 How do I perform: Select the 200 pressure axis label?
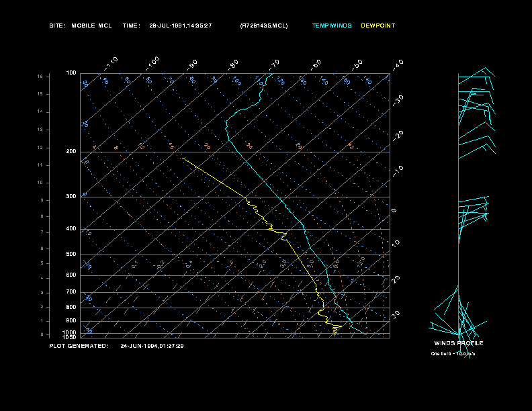71,152
